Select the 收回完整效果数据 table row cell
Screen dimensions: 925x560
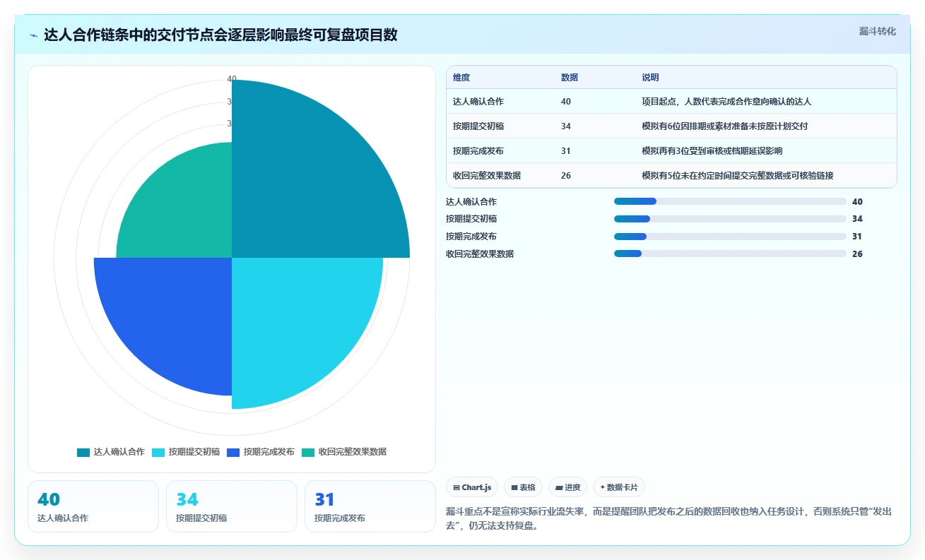(487, 176)
